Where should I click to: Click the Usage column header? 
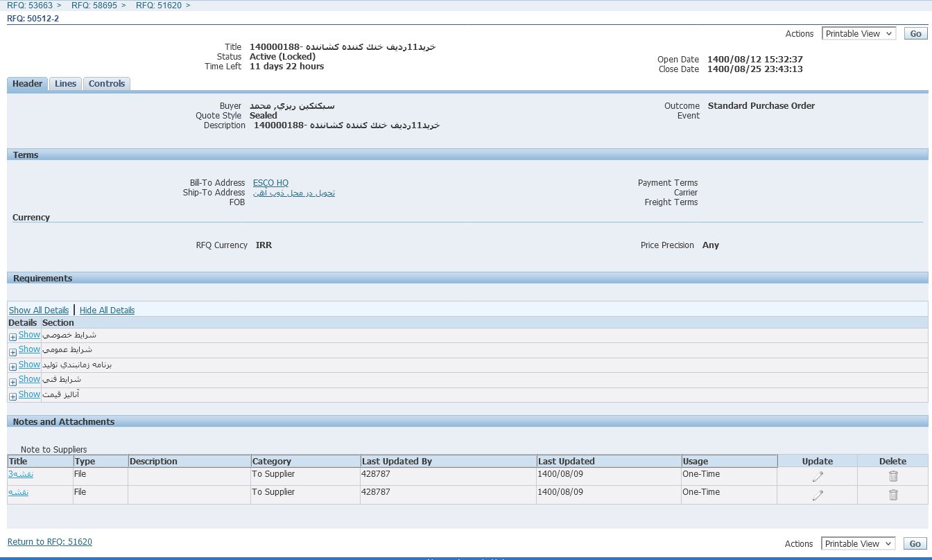730,461
